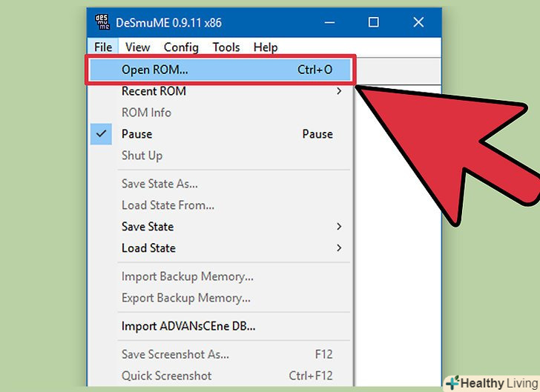Close the DeSmuME window

pyautogui.click(x=418, y=23)
